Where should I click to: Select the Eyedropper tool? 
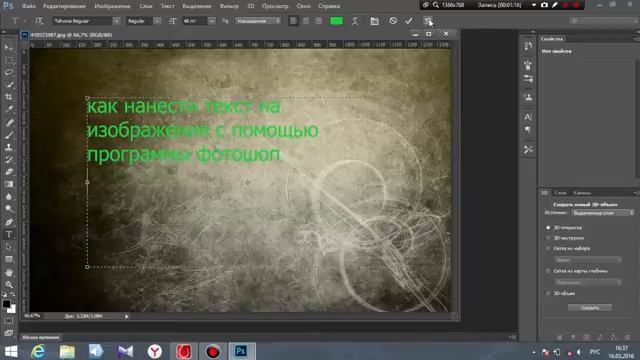pos(9,109)
